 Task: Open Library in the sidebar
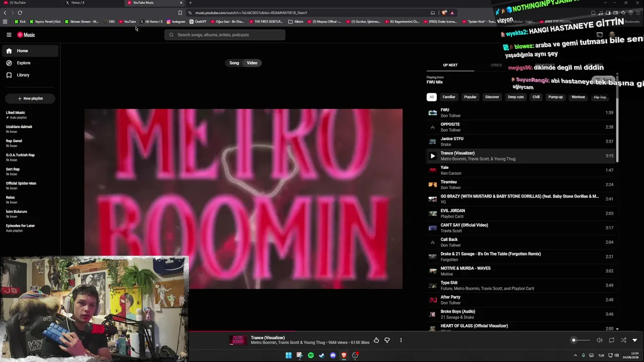(x=30, y=75)
